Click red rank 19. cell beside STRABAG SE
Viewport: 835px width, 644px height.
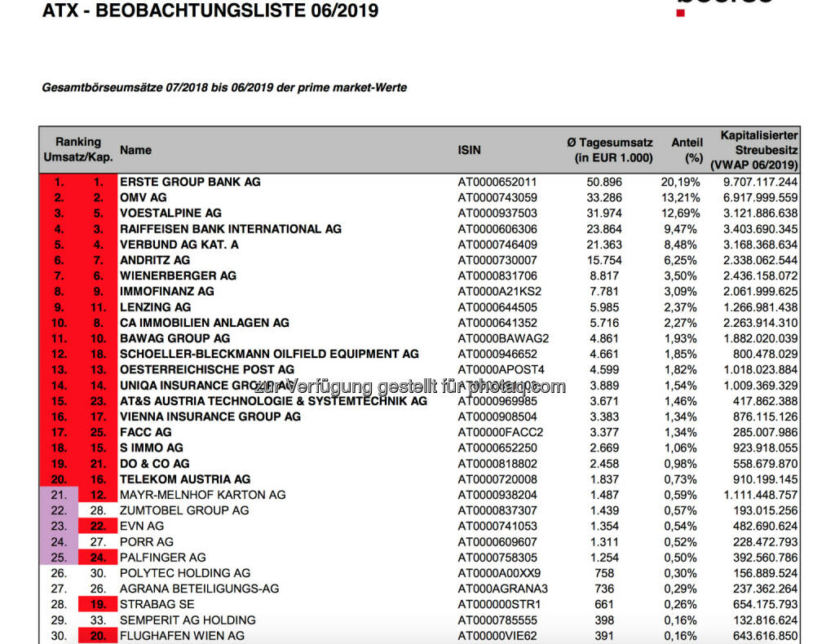click(99, 604)
